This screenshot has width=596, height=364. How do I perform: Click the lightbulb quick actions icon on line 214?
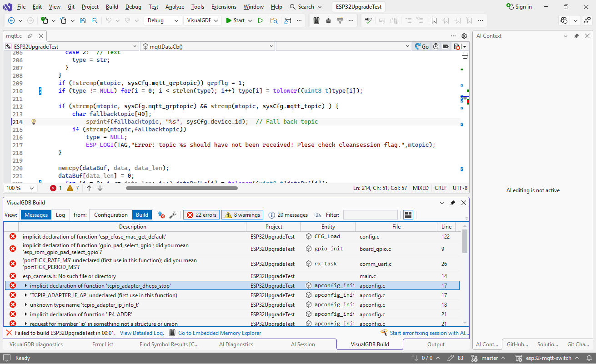pyautogui.click(x=33, y=122)
